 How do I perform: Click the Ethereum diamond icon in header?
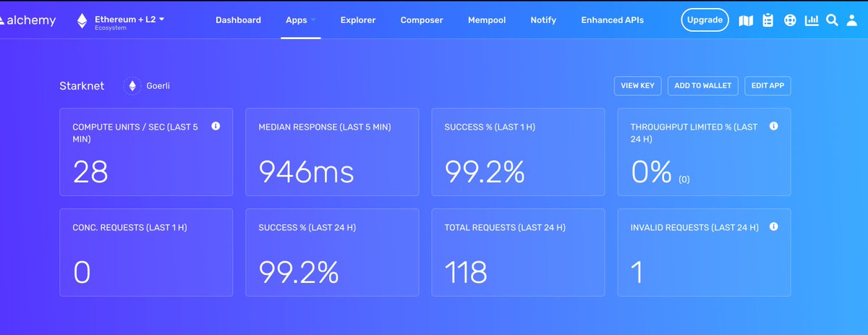tap(82, 20)
